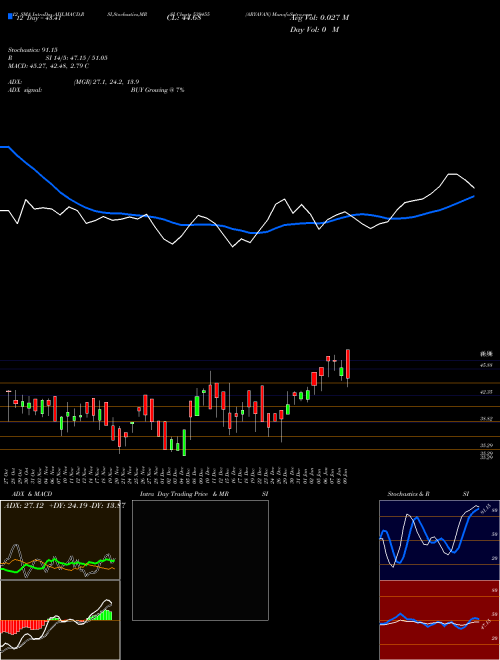
Task: Click the white price line at its peak
Action: 453,174
